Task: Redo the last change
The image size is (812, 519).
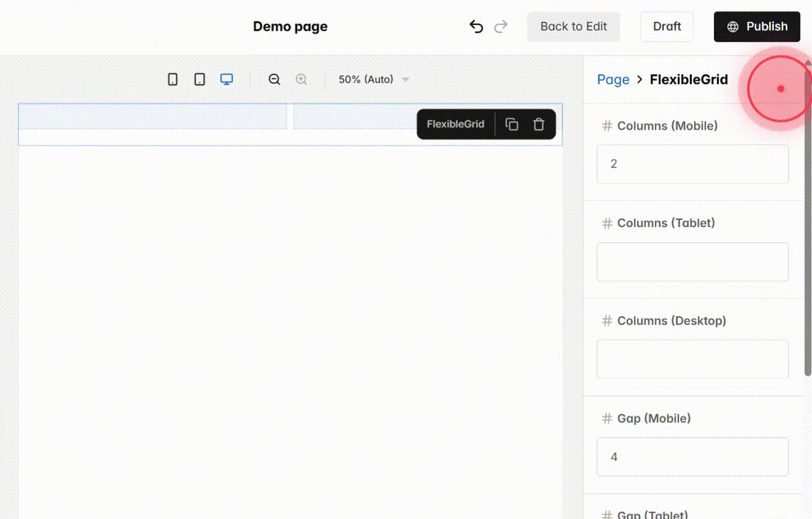Action: [x=501, y=26]
